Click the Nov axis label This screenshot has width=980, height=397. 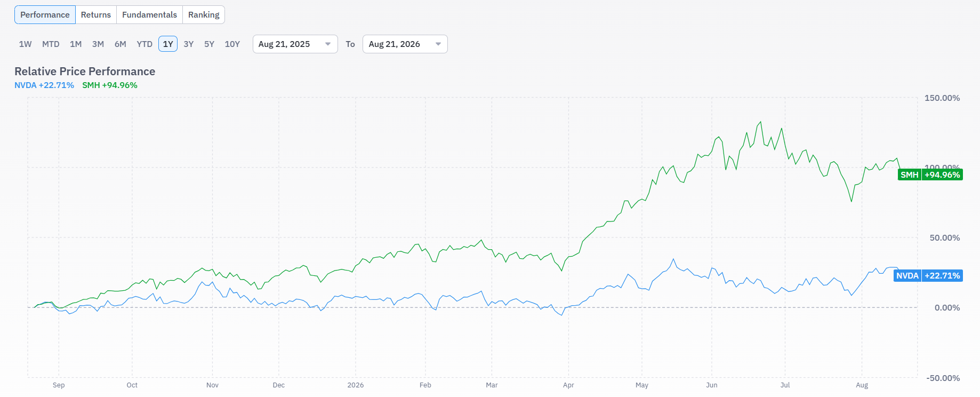tap(212, 385)
